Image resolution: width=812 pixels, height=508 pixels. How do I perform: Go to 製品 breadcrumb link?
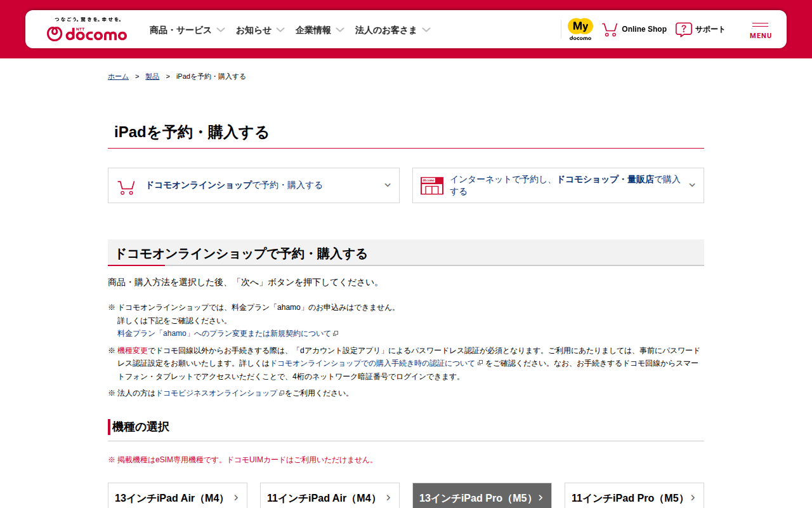tap(152, 76)
